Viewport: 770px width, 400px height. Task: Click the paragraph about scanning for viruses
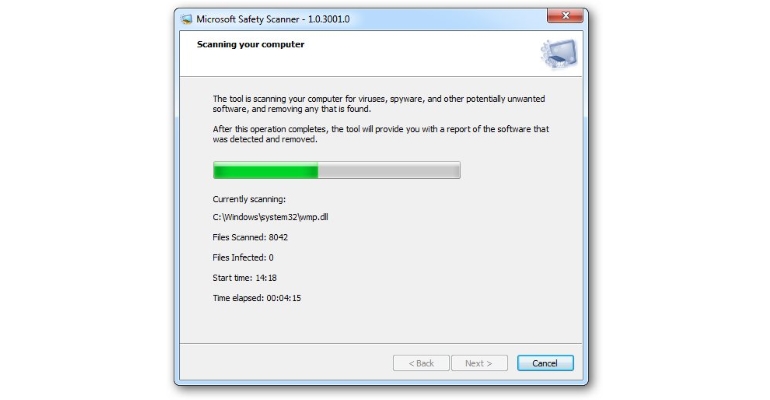(379, 104)
